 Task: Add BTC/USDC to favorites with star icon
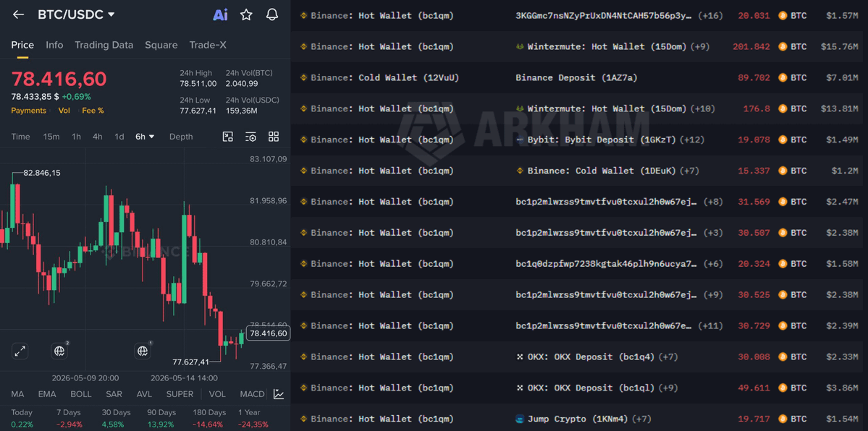(246, 15)
